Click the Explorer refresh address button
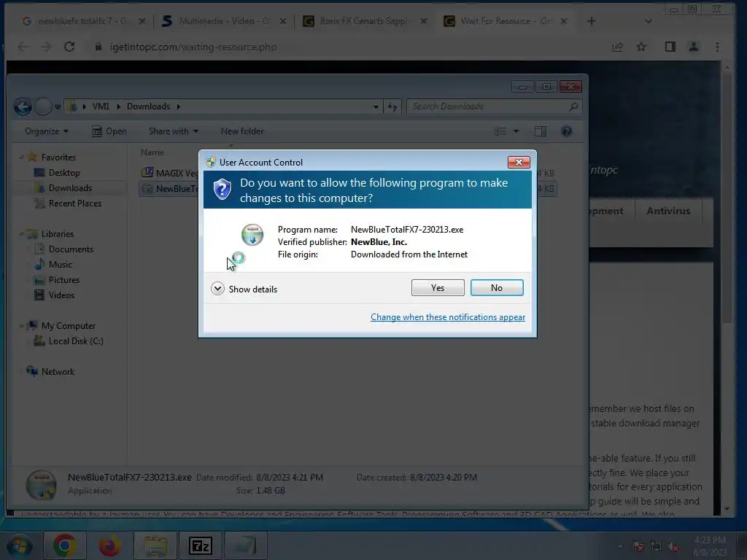The width and height of the screenshot is (747, 560). tap(392, 106)
